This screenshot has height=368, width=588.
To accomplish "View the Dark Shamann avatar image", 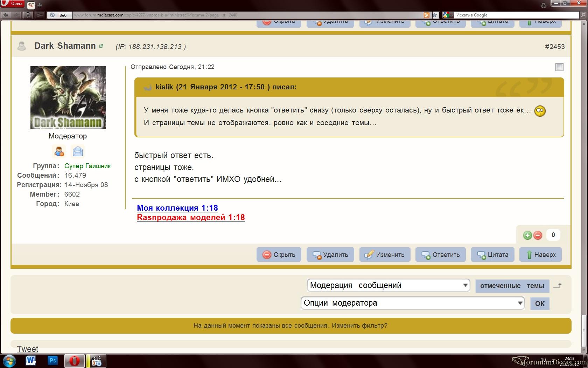I will 68,98.
